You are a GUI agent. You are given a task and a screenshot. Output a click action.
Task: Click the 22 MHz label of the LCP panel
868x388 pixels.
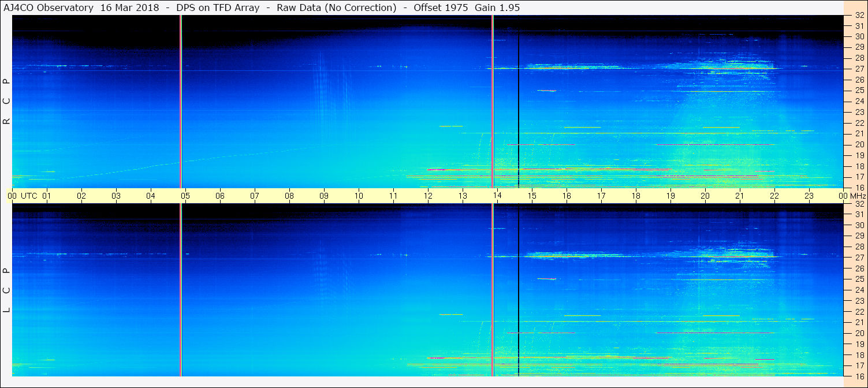(859, 312)
